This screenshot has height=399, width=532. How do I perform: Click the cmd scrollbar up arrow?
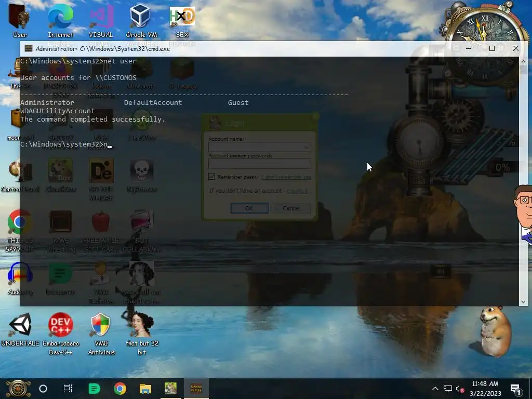[x=523, y=61]
